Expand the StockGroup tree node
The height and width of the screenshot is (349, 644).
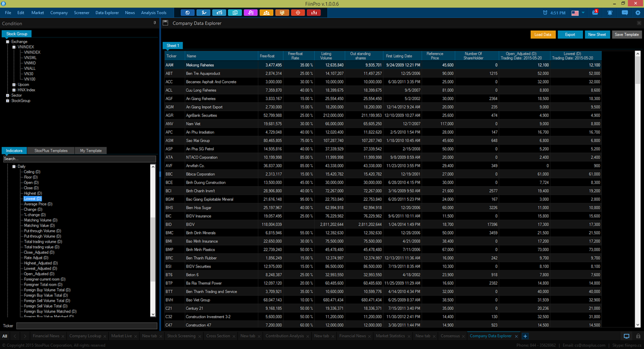point(7,101)
